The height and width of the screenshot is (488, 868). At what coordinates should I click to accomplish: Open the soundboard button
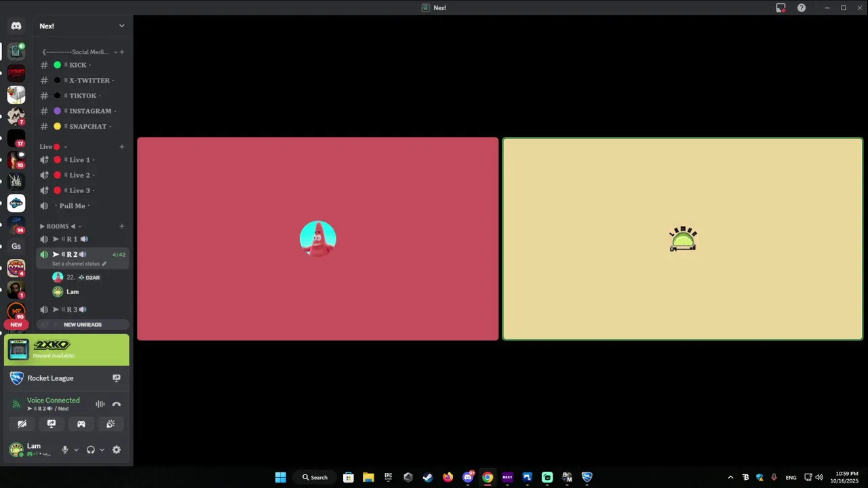[111, 424]
